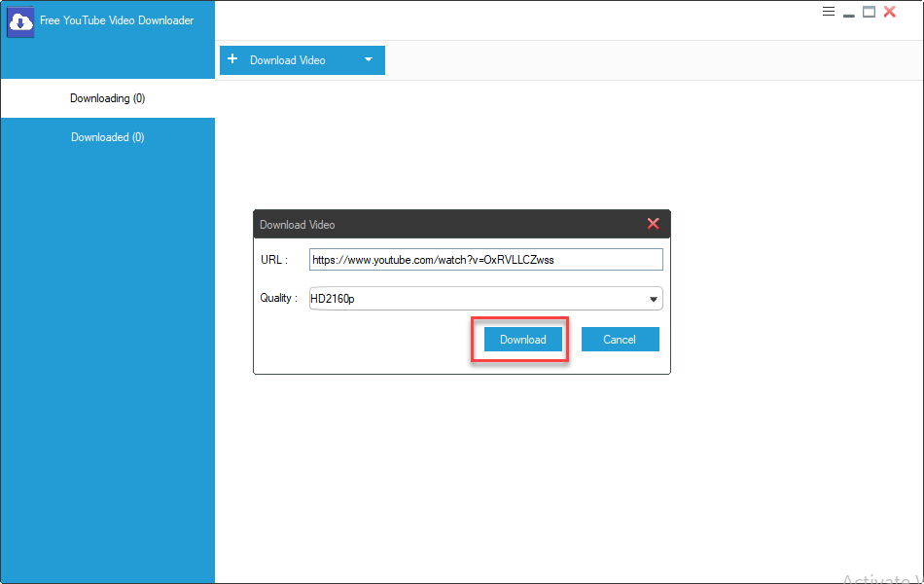The height and width of the screenshot is (584, 924).
Task: Click the Quality combo box arrow
Action: [653, 299]
